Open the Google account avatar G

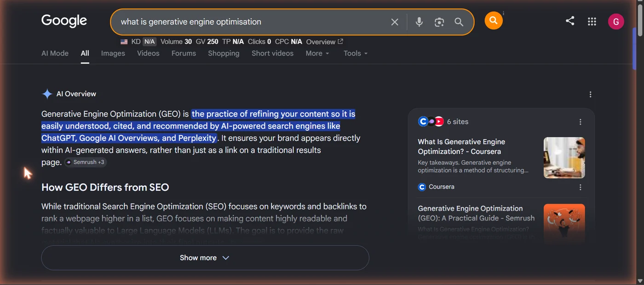(616, 22)
